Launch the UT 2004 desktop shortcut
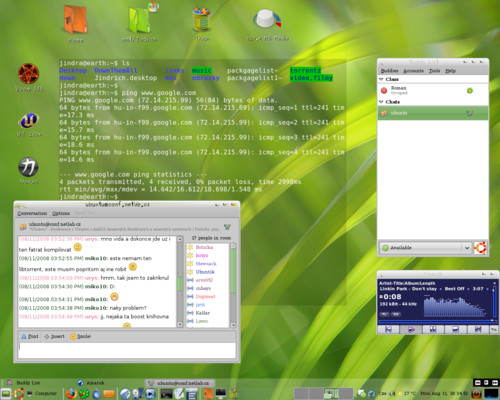500x400 pixels. [29, 121]
